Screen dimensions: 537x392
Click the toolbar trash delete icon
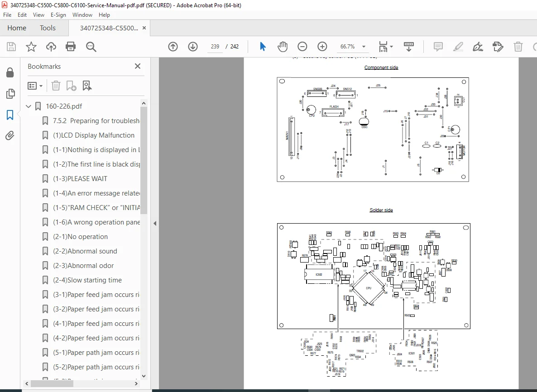pos(518,47)
